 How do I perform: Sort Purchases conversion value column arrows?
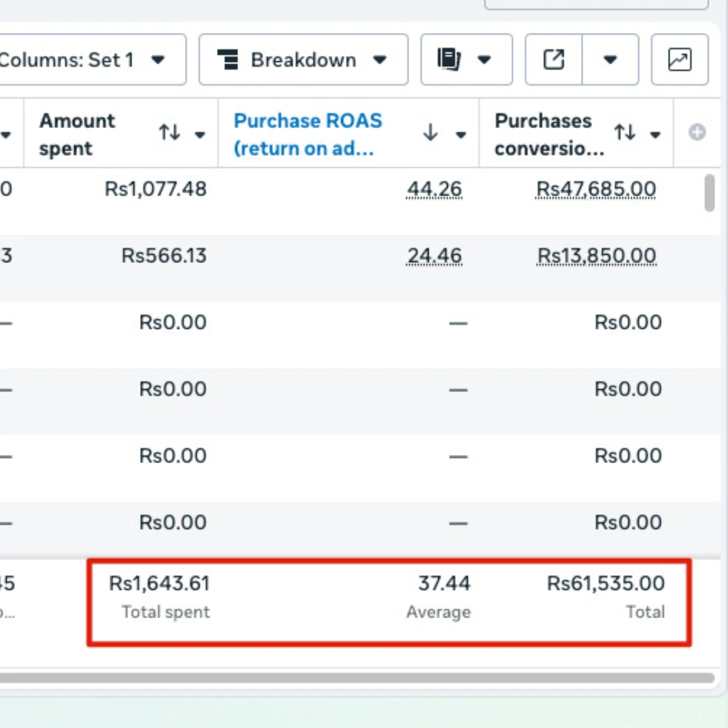tap(625, 133)
